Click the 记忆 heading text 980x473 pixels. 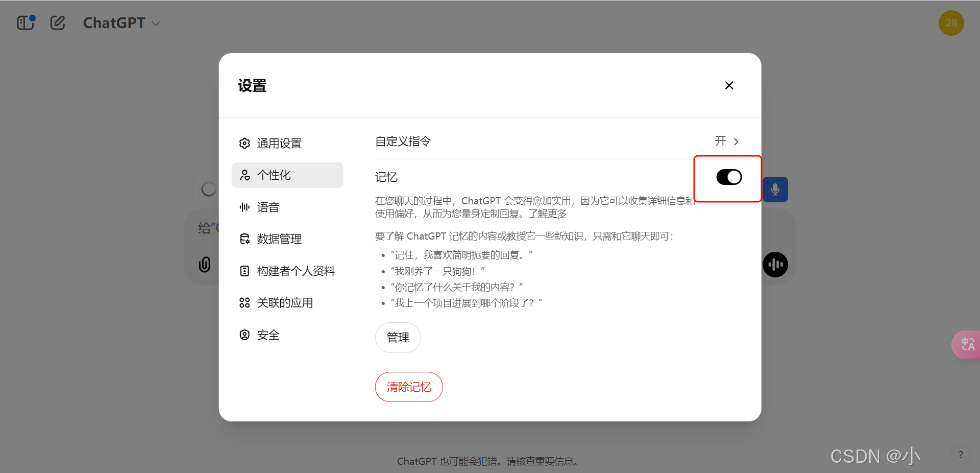coord(386,177)
